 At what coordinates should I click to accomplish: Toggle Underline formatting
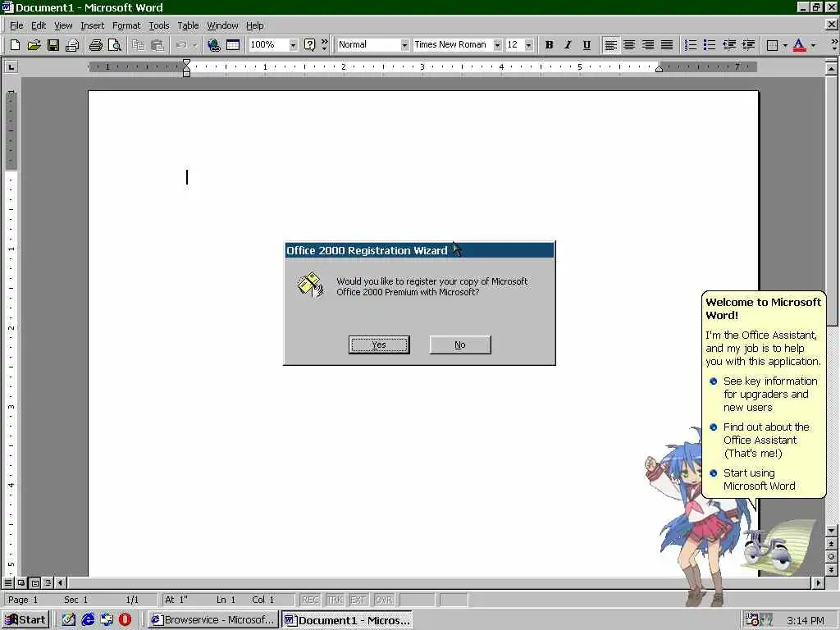pyautogui.click(x=587, y=45)
